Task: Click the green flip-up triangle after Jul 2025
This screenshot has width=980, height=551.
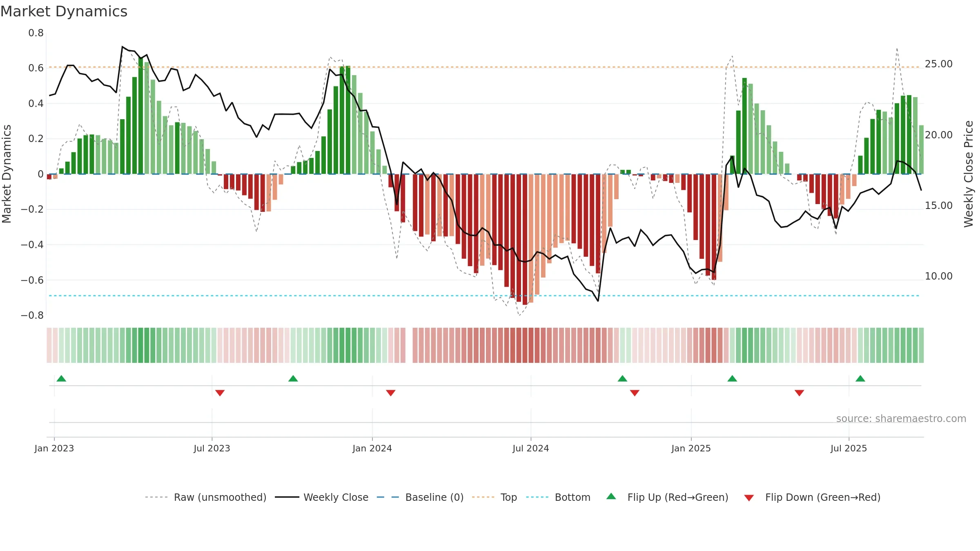Action: (860, 378)
